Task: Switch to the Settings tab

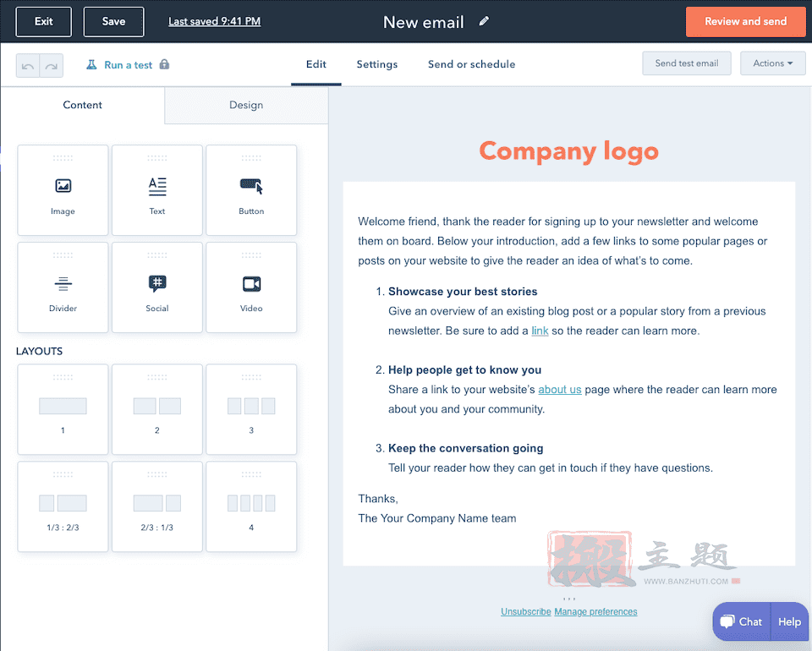Action: [377, 64]
